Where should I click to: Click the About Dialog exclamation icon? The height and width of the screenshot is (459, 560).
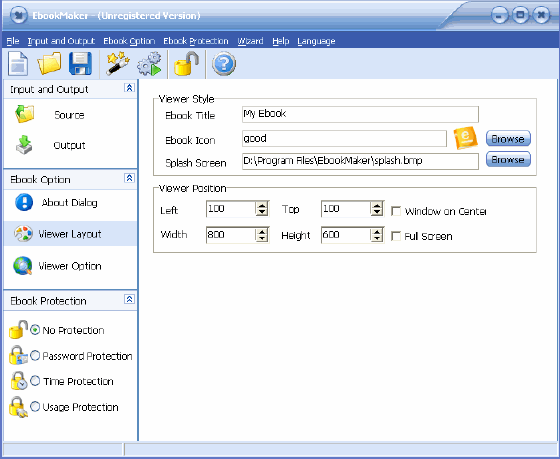pyautogui.click(x=24, y=202)
